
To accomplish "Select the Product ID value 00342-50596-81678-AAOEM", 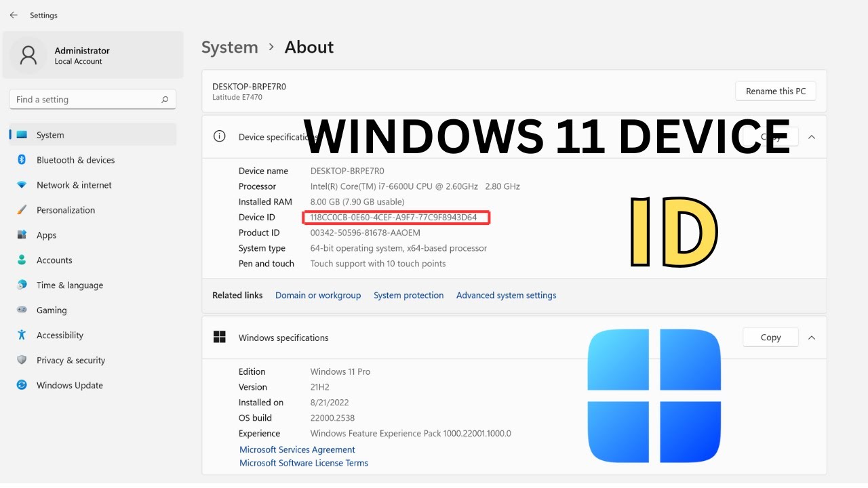I will (366, 232).
